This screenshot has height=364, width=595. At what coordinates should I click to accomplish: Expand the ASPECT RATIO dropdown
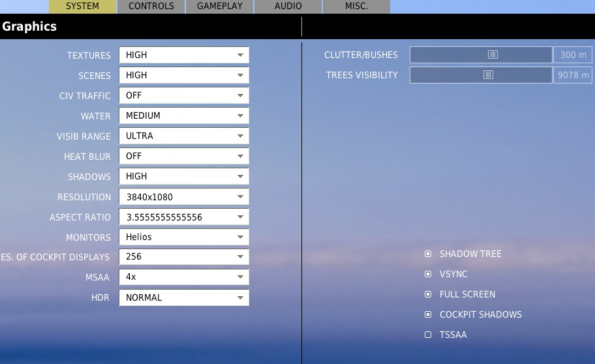point(184,217)
